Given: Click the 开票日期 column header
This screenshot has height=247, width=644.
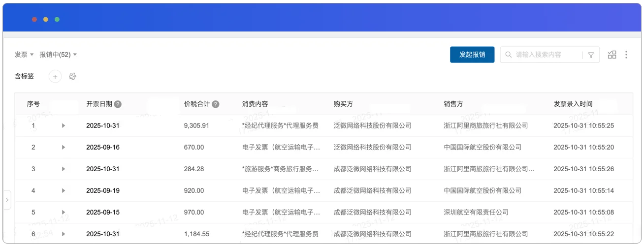Looking at the screenshot, I should 99,104.
